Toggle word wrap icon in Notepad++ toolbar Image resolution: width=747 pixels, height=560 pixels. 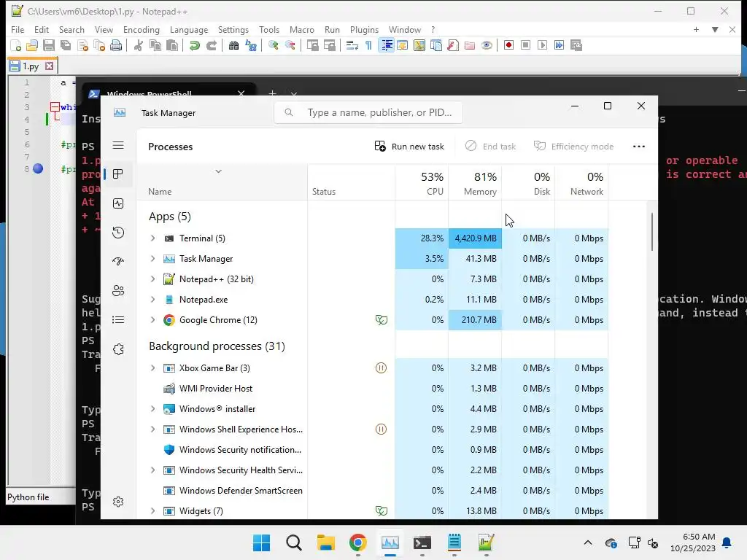click(x=352, y=45)
